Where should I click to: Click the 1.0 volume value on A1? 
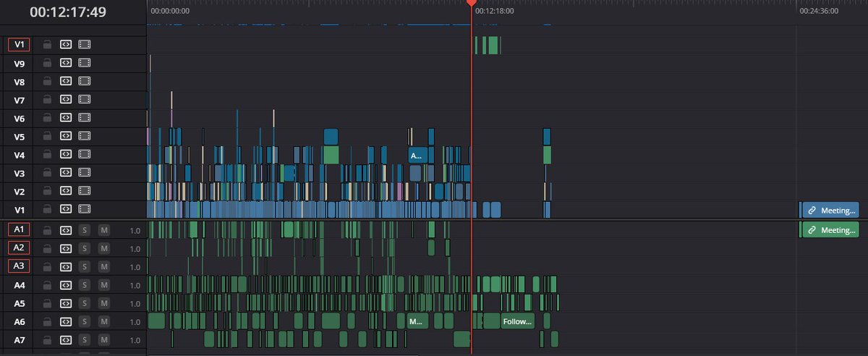tap(135, 231)
